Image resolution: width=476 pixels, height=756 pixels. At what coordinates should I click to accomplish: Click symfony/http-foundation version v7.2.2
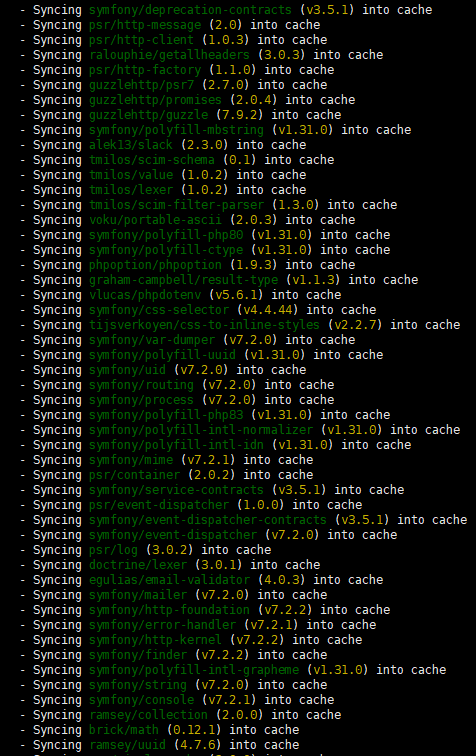click(285, 610)
